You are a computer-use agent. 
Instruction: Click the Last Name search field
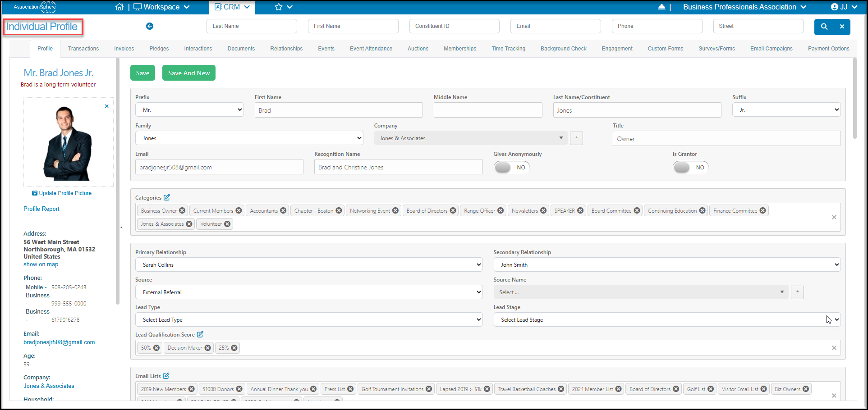[x=252, y=26]
